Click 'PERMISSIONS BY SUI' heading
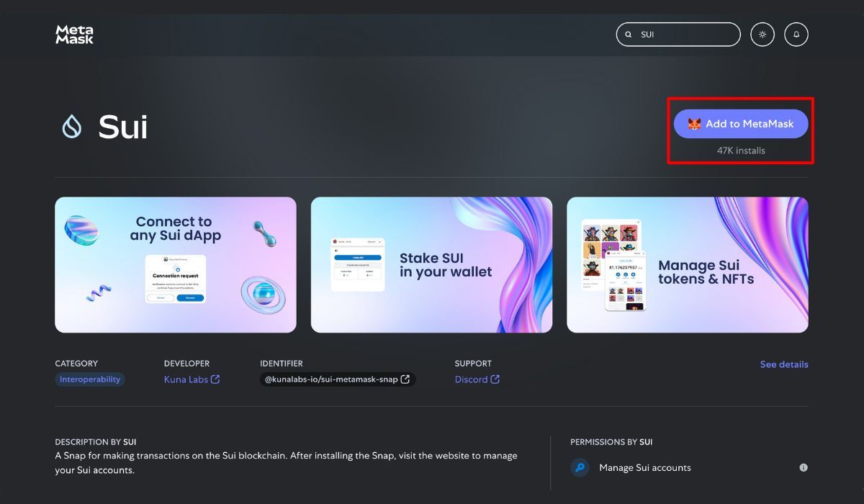This screenshot has width=864, height=504. pos(611,442)
